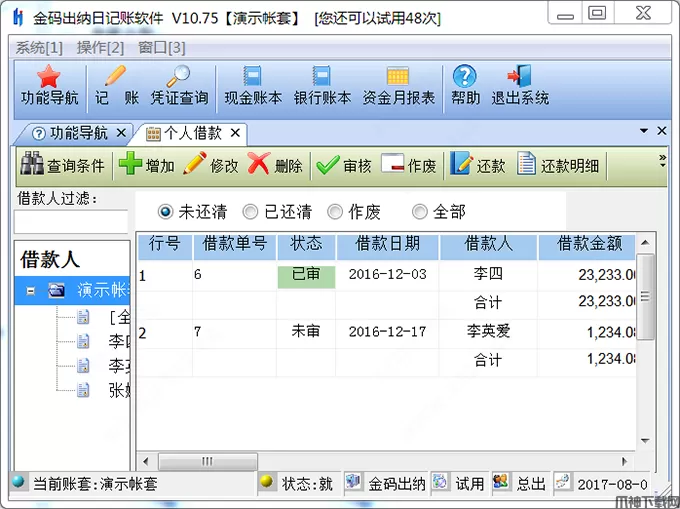The image size is (680, 509).
Task: Click the 退出系统 exit icon
Action: pyautogui.click(x=520, y=76)
